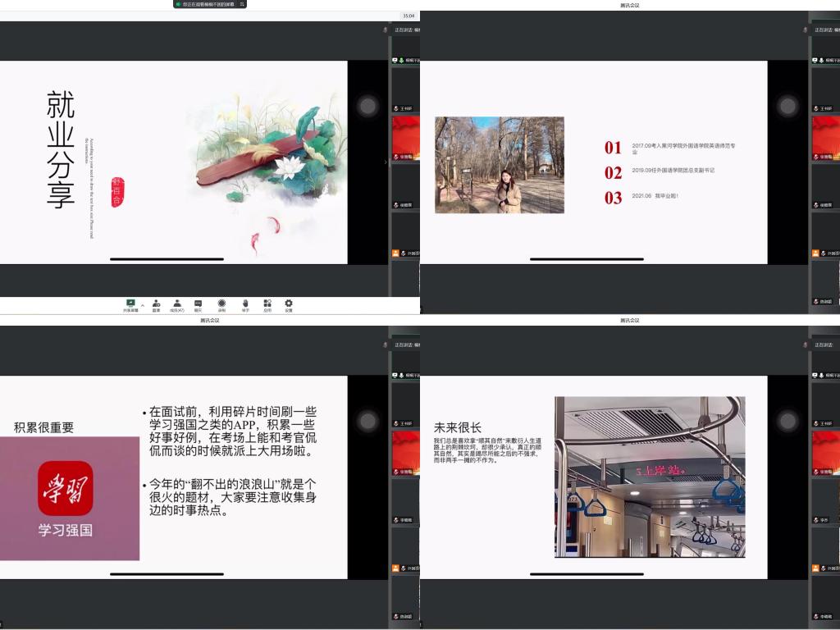Click the subway handrail photo on the slide

pos(650,477)
